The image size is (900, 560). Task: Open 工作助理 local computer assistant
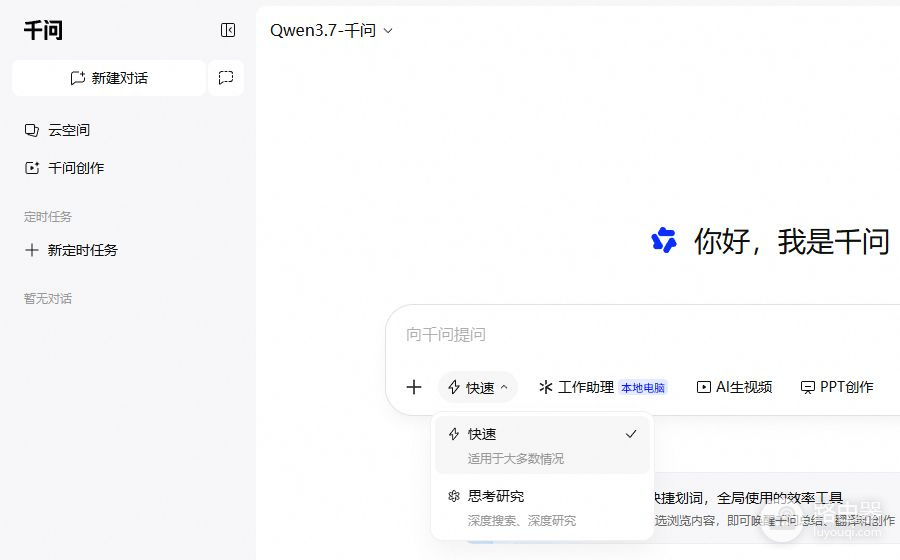(x=602, y=387)
